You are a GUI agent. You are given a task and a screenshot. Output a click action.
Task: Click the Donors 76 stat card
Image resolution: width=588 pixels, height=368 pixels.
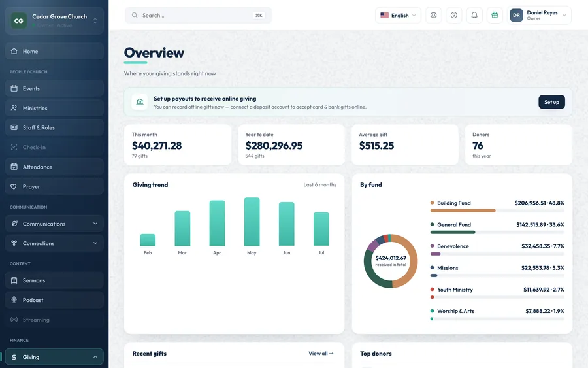pyautogui.click(x=519, y=145)
